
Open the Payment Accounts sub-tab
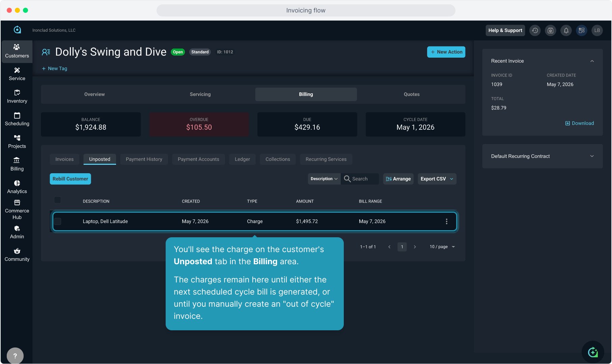pos(198,159)
